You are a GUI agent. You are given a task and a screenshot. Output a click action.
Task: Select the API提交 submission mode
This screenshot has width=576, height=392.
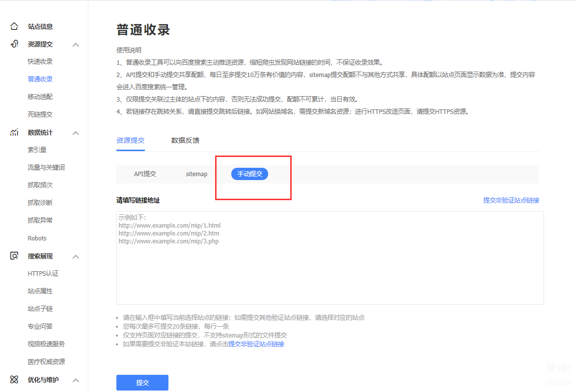(x=145, y=174)
